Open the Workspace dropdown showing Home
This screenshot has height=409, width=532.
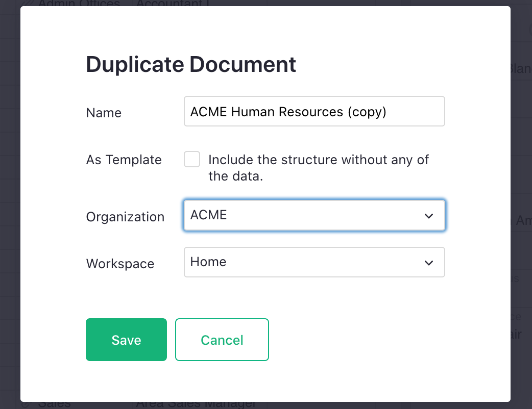point(314,262)
